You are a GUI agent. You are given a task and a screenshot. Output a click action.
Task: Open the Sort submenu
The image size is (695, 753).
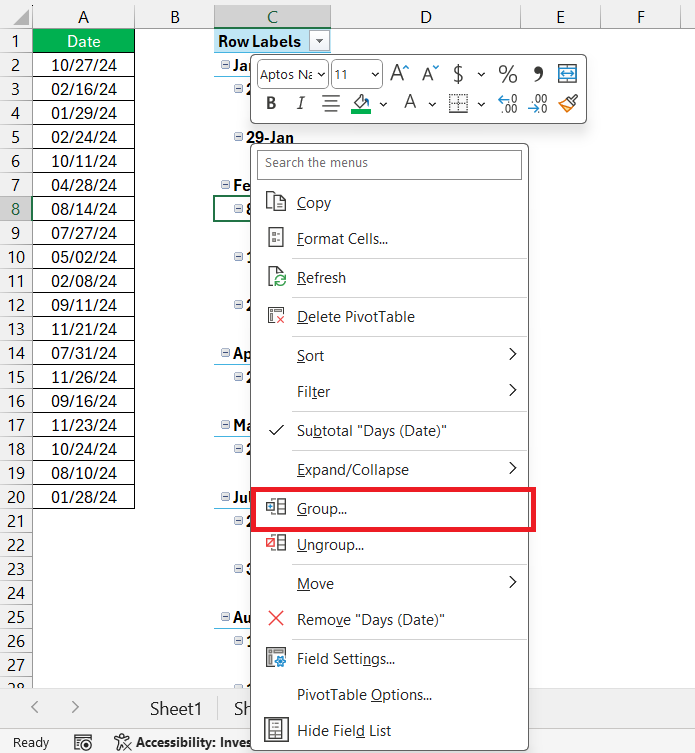pyautogui.click(x=389, y=355)
